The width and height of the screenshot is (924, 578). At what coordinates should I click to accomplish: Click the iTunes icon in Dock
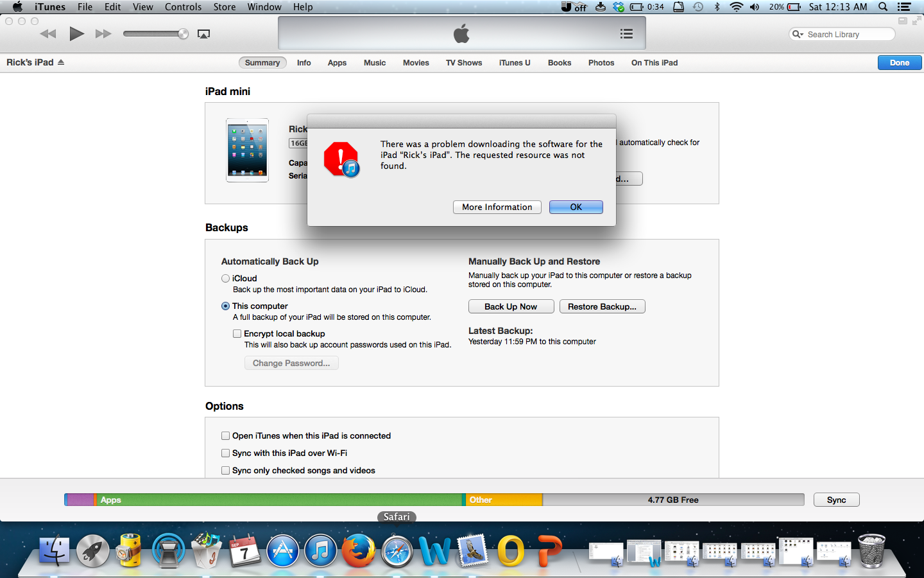click(320, 551)
